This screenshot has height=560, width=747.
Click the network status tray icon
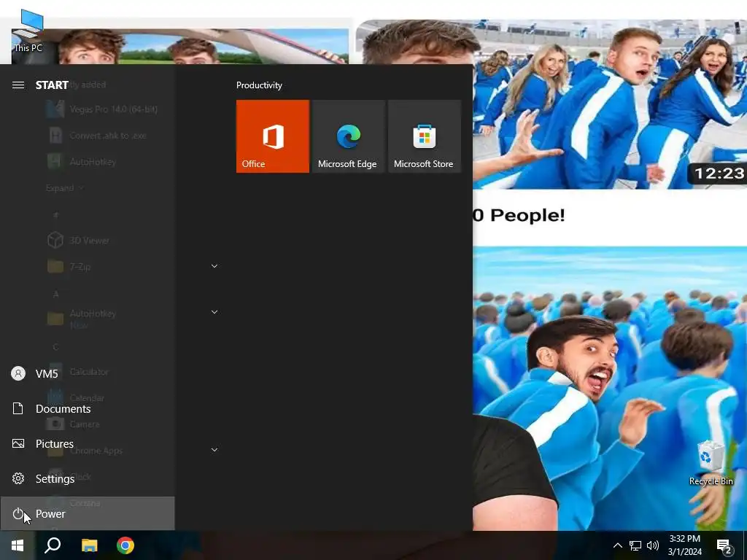point(635,545)
